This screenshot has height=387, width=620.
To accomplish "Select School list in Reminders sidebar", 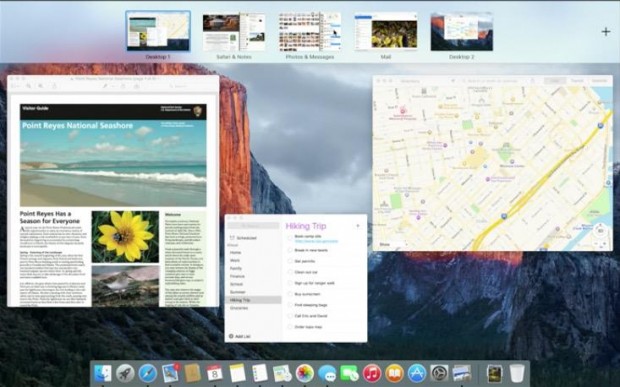I will pyautogui.click(x=253, y=284).
